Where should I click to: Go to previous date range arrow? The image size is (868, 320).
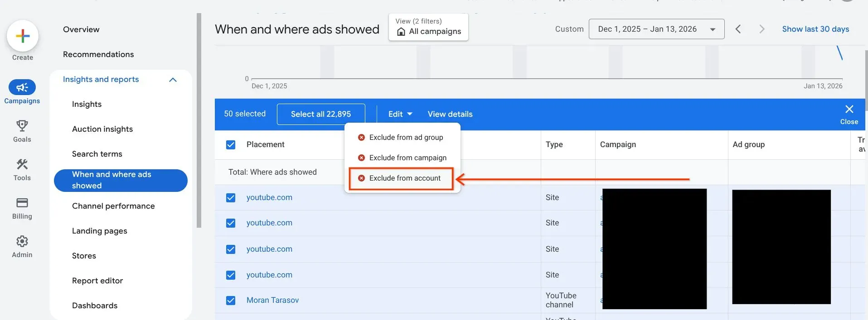pos(738,29)
